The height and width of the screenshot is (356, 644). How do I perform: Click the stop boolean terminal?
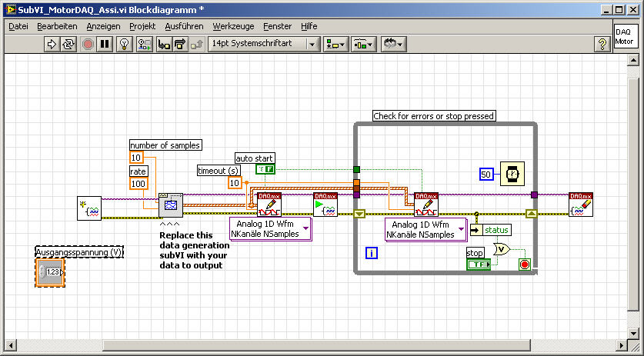478,264
